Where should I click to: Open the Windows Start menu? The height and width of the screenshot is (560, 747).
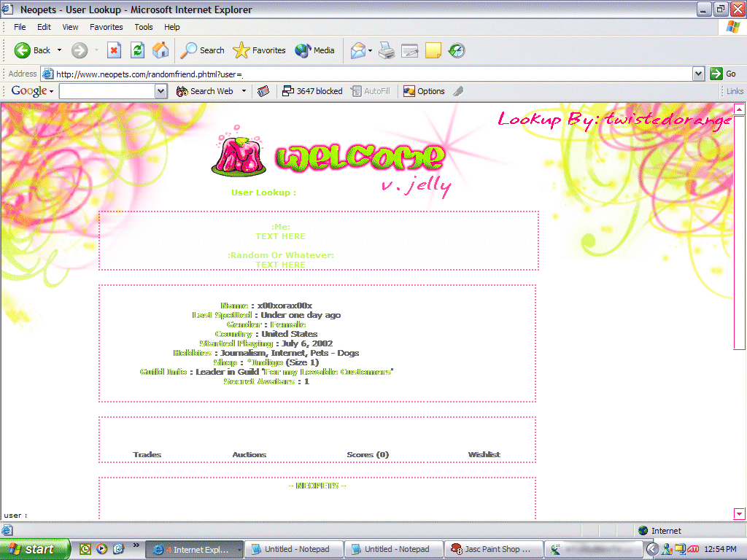click(35, 549)
